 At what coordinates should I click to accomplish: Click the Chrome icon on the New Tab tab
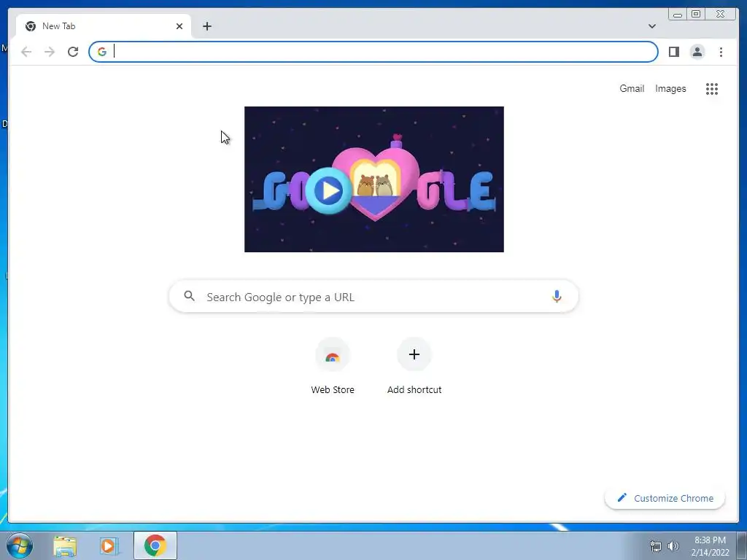(31, 26)
